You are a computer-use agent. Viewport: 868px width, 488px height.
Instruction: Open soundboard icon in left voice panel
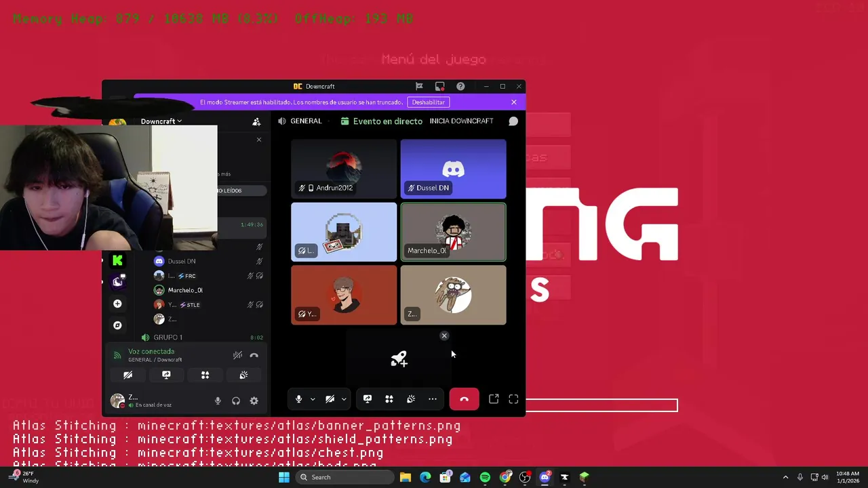click(243, 375)
